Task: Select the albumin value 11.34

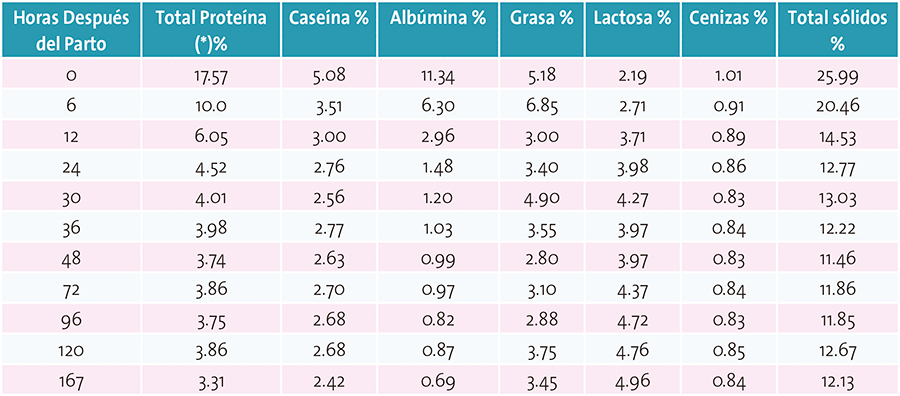Action: [438, 75]
